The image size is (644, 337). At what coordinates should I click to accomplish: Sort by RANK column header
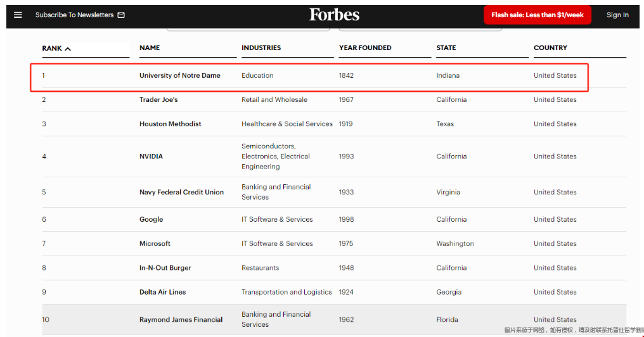(x=52, y=48)
